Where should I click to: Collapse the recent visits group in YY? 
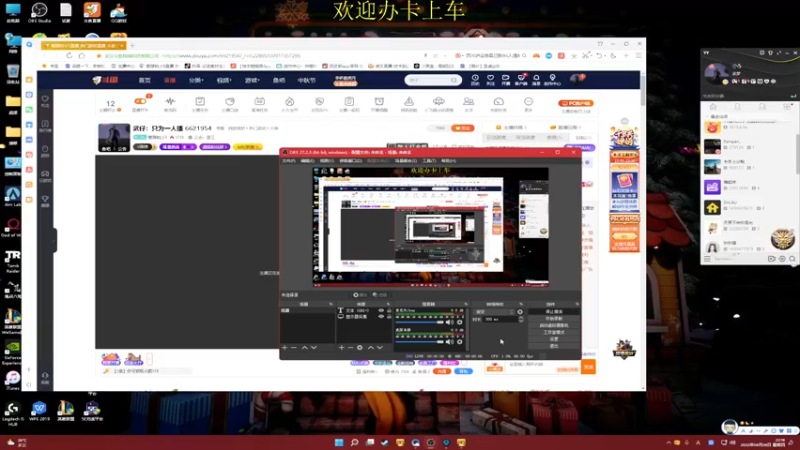coord(706,116)
